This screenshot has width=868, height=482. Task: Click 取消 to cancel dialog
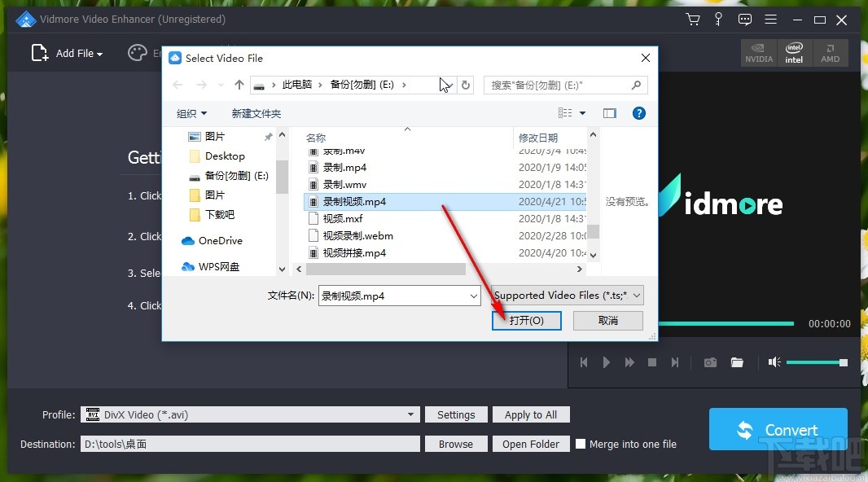(x=607, y=321)
